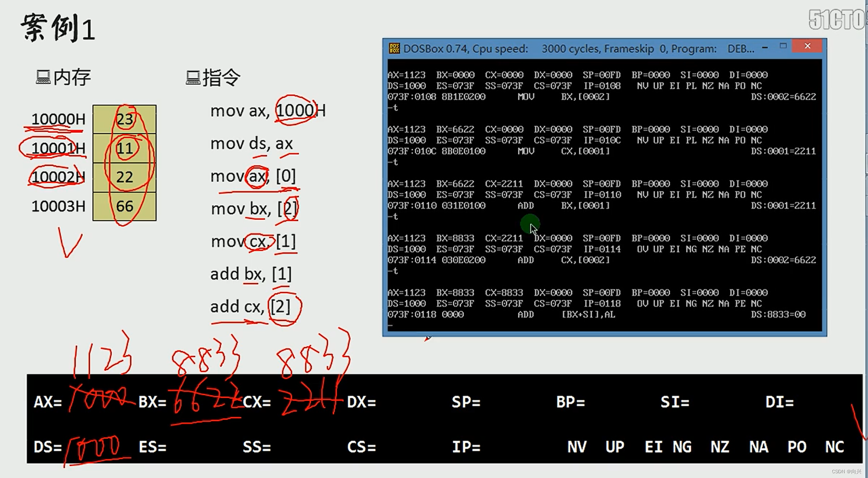Click the -t command text in DOSBox output
Image resolution: width=868 pixels, height=478 pixels.
click(x=394, y=107)
